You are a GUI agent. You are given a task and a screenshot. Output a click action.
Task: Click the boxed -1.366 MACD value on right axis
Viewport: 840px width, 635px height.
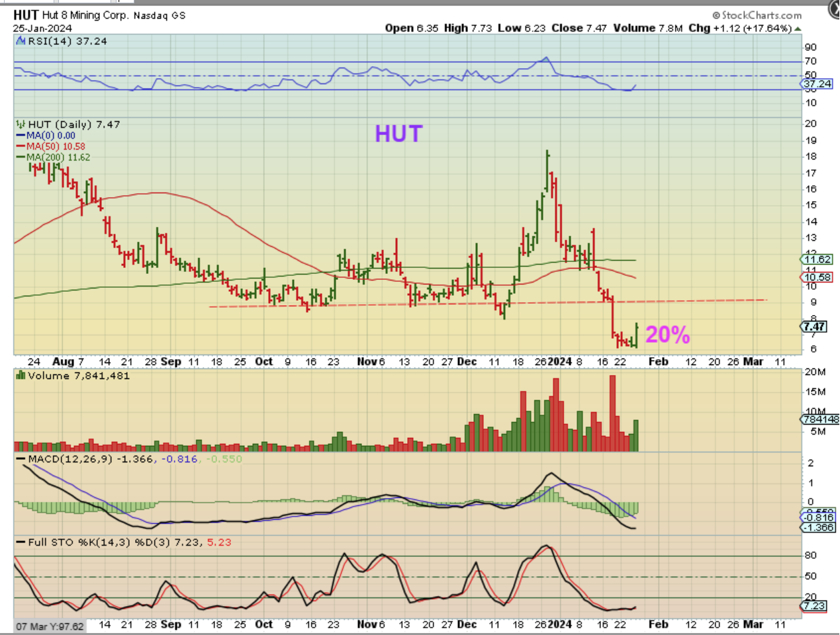[818, 527]
